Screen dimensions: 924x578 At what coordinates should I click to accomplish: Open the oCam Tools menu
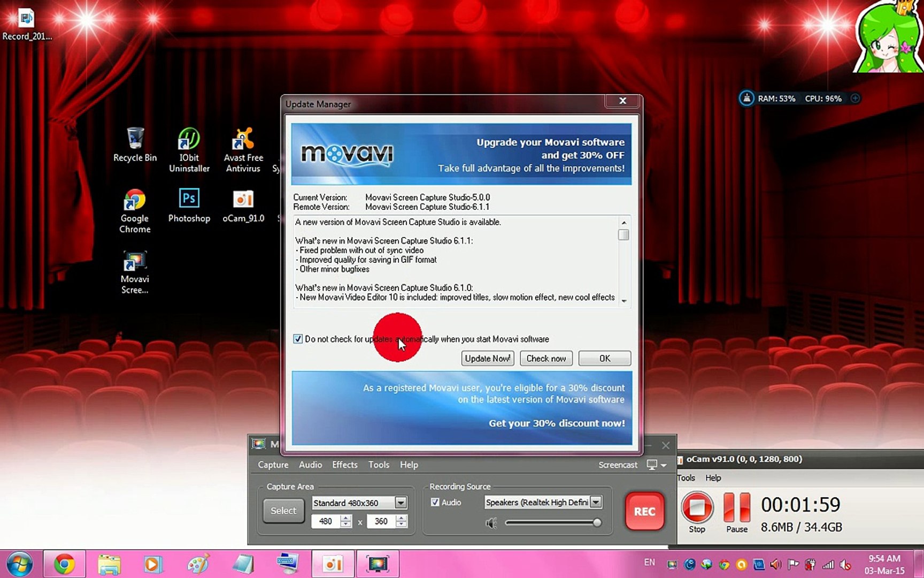point(686,478)
